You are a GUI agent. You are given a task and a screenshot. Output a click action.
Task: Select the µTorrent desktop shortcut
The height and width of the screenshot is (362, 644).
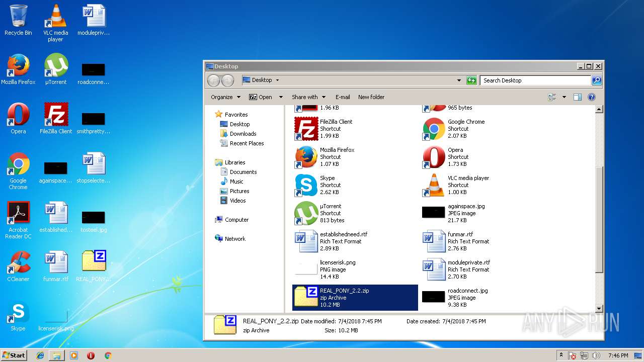pos(55,69)
